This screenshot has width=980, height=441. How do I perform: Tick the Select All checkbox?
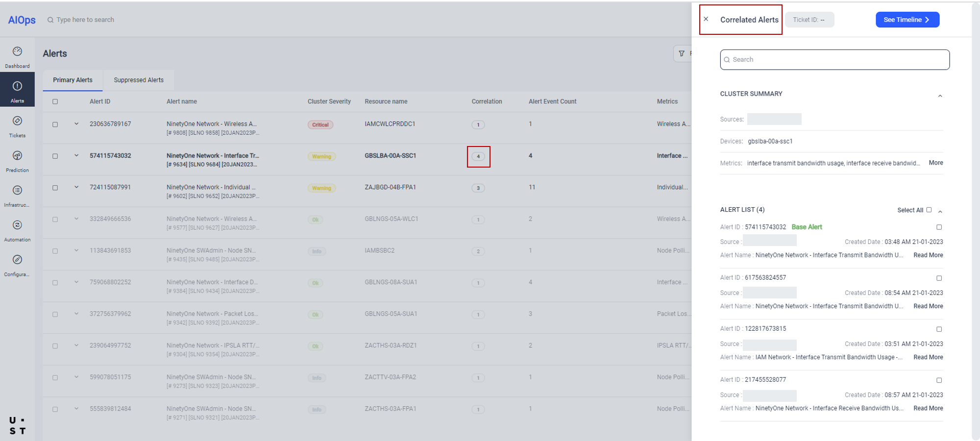(x=929, y=210)
